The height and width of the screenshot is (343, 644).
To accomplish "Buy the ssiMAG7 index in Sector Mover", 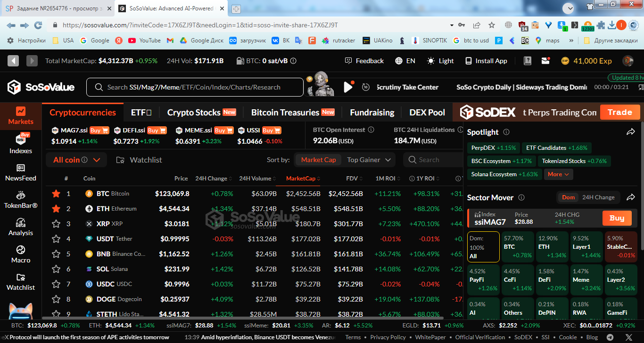I will coord(617,218).
